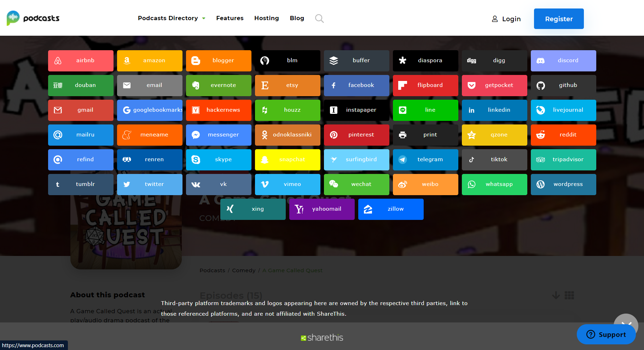Click the Buffer stack icon

(334, 61)
